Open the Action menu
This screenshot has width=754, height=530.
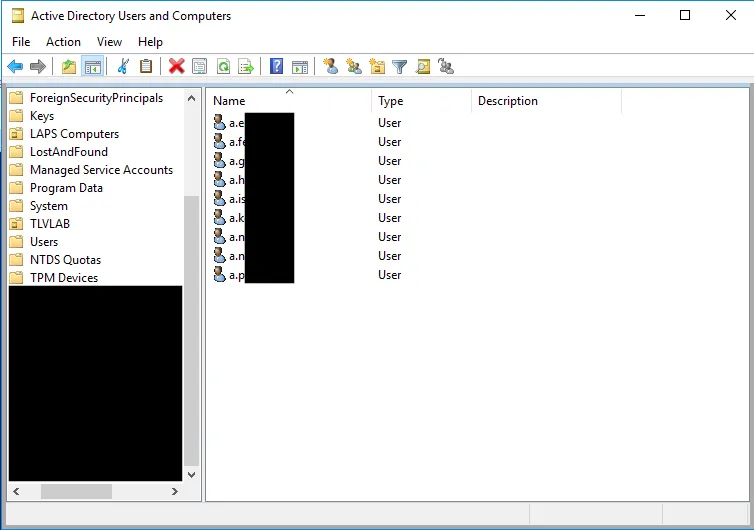[x=63, y=42]
